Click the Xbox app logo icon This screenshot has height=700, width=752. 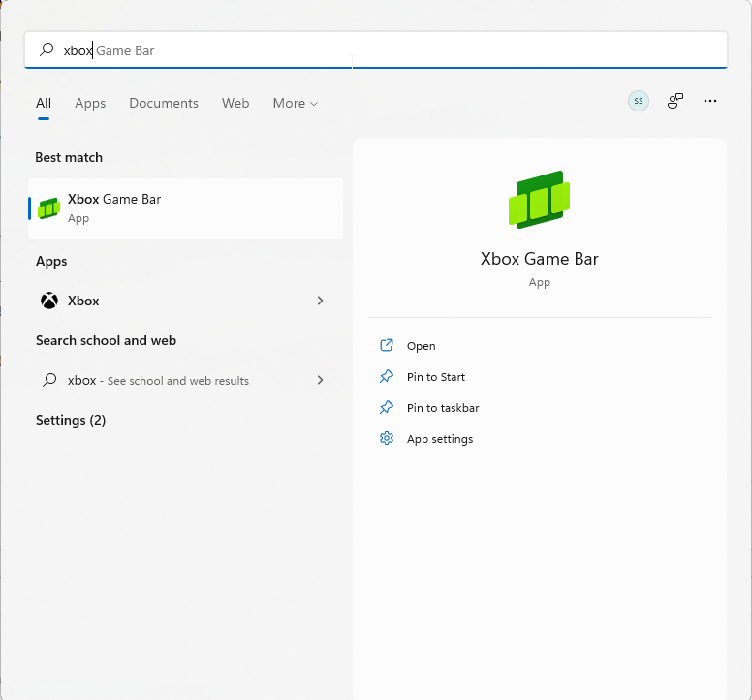[48, 301]
